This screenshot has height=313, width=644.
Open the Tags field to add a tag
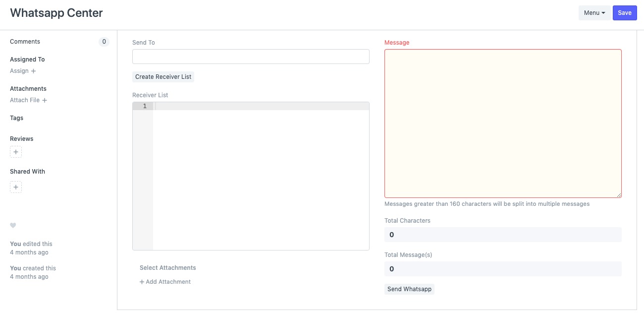coord(16,118)
